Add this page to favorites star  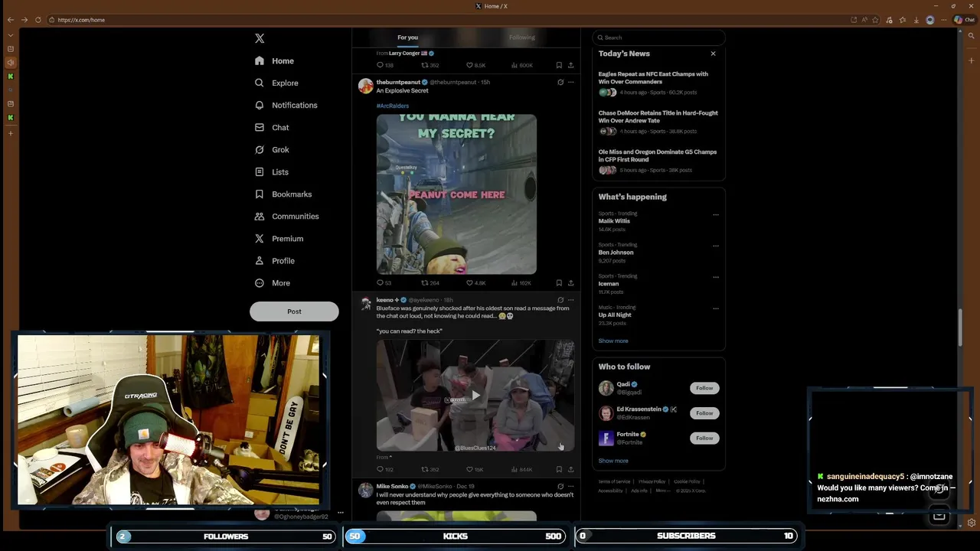[x=875, y=20]
